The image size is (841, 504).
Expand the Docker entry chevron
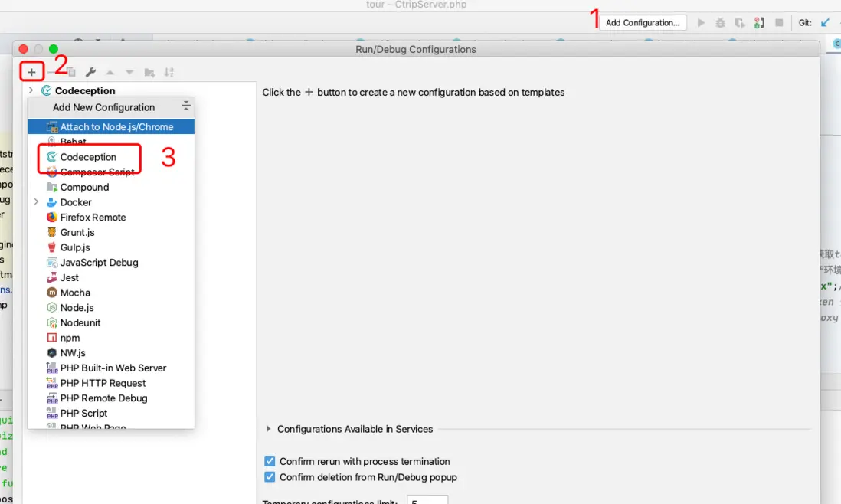click(36, 201)
